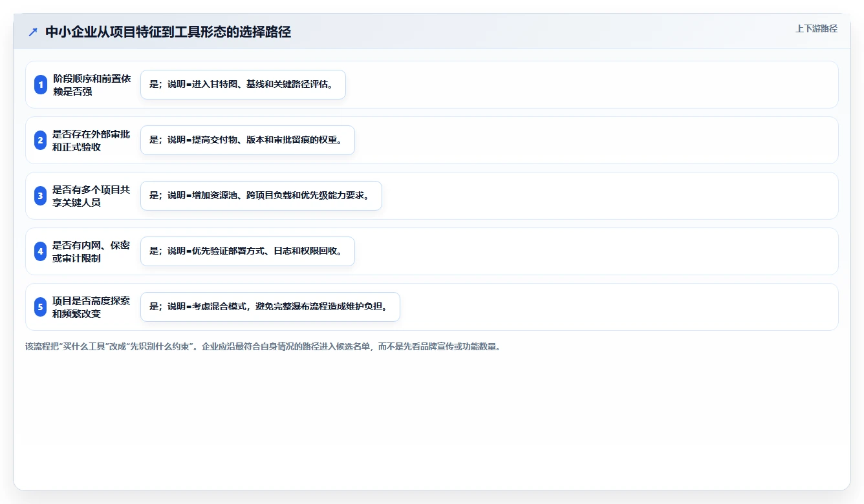Click the answer box about 部署方式、日志和权限回收
Viewport: 864px width, 504px height.
(248, 251)
